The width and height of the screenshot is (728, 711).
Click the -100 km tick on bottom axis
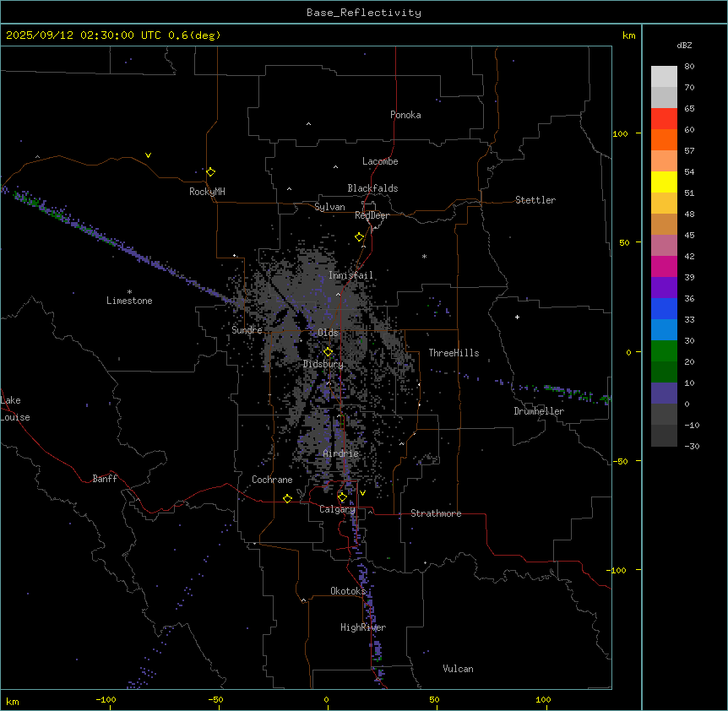[x=106, y=699]
